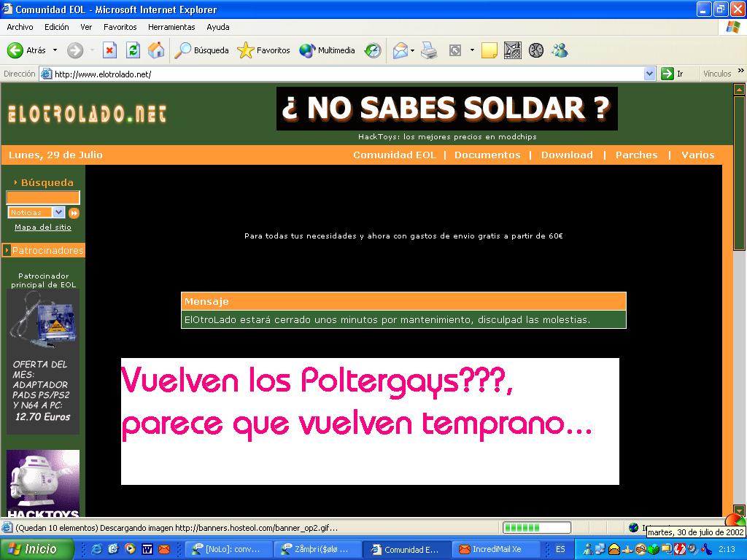Viewport: 747px width, 560px height.
Task: Click the Vuelven los Poltergays banner
Action: coord(370,421)
